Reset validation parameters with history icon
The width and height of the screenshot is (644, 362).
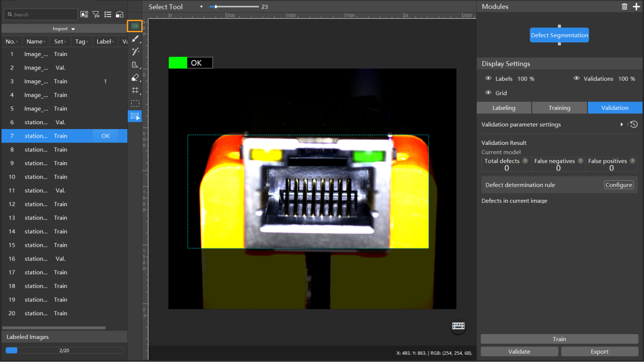click(634, 124)
